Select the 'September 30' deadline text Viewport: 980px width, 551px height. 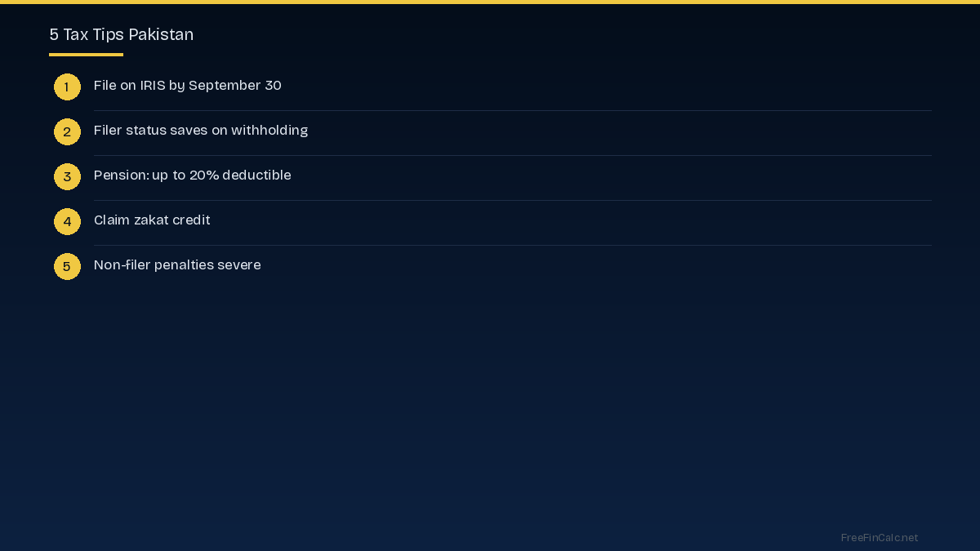click(235, 86)
